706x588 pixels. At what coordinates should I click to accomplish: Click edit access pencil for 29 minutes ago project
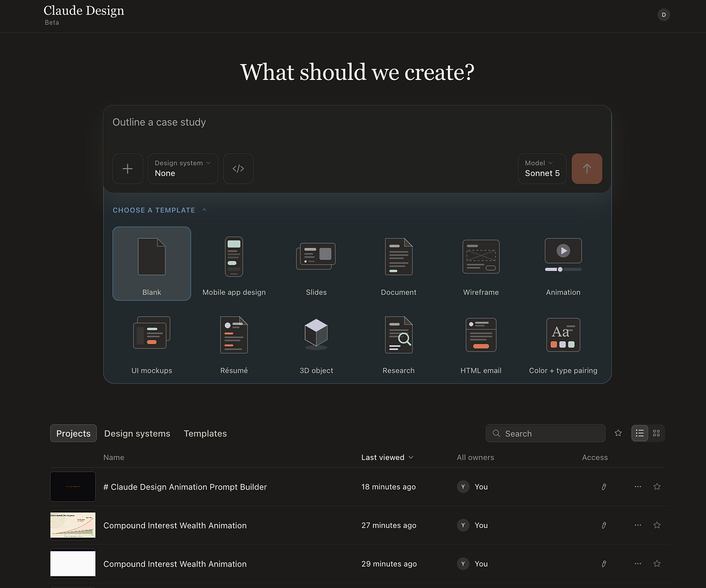pyautogui.click(x=604, y=564)
